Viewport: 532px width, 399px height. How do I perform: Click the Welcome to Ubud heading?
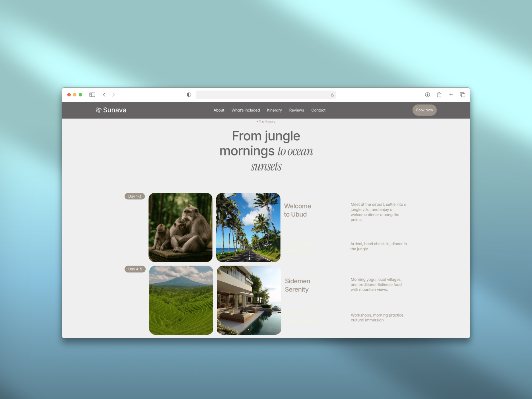pyautogui.click(x=297, y=210)
